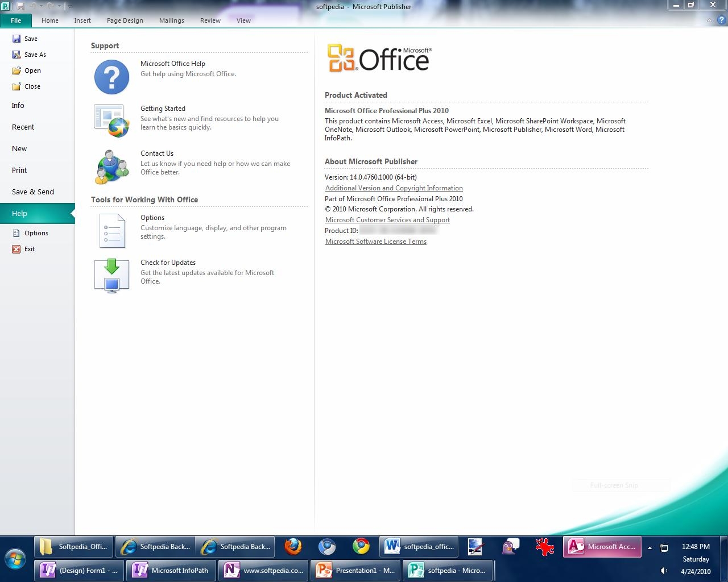
Task: Click the Microsoft Office Help question mark icon
Action: click(x=111, y=77)
